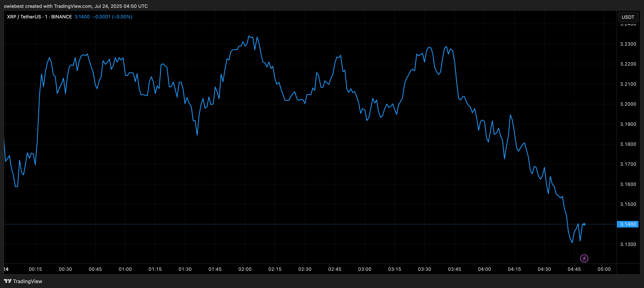This screenshot has width=644, height=288.
Task: Click the 02:00 time axis label
Action: 245,269
